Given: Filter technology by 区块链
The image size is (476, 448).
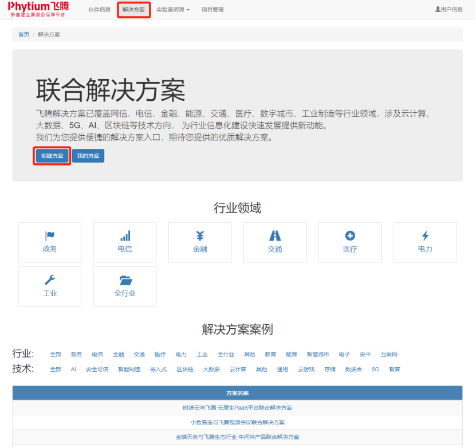Looking at the screenshot, I should coord(185,370).
